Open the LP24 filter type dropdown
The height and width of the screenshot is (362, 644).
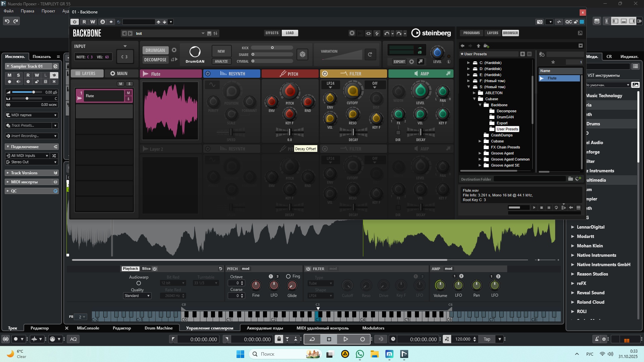click(x=330, y=85)
